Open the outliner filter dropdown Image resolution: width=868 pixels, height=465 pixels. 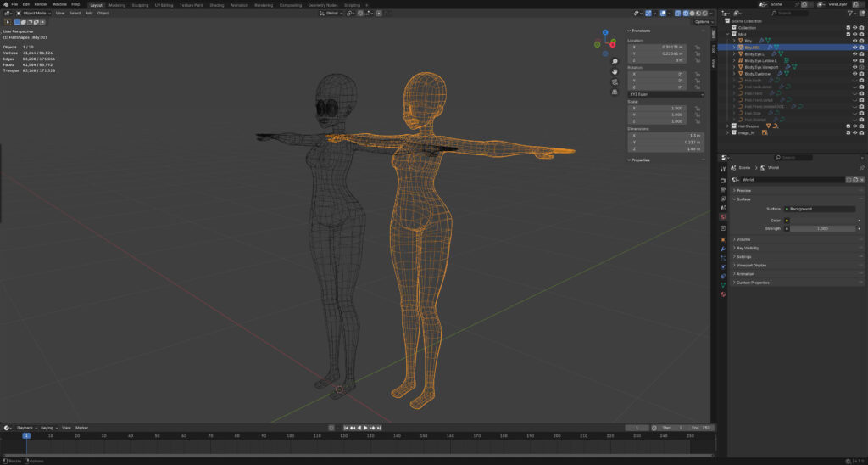click(852, 13)
